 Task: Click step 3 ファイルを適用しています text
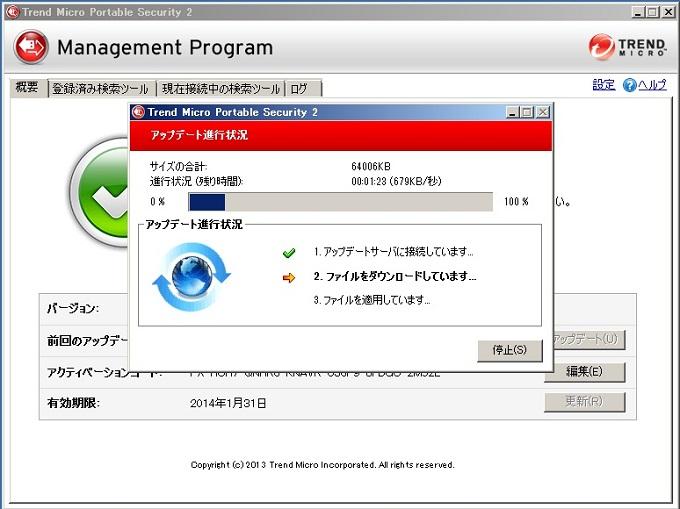coord(372,300)
